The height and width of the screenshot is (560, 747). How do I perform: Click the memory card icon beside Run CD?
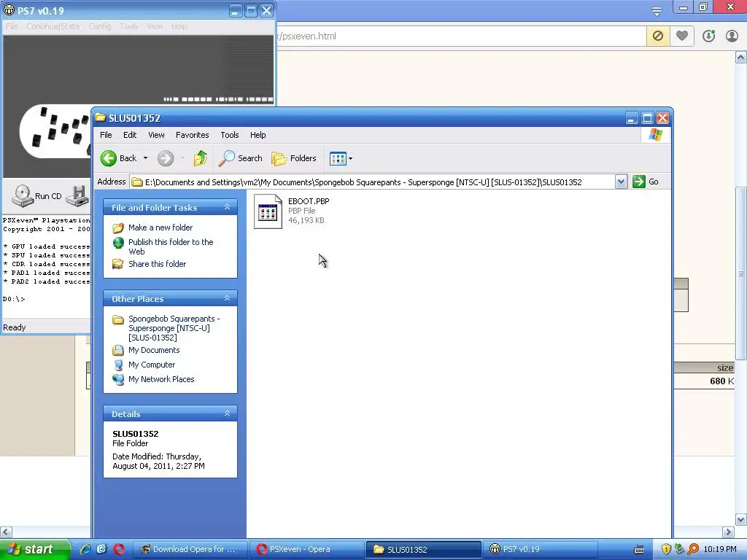(77, 195)
